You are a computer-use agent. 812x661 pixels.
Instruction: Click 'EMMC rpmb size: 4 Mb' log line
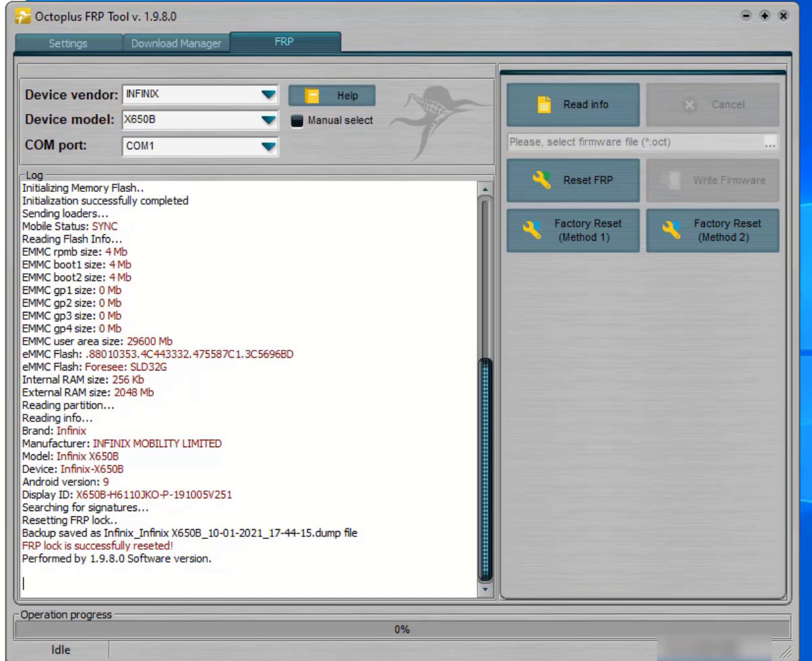click(x=75, y=252)
